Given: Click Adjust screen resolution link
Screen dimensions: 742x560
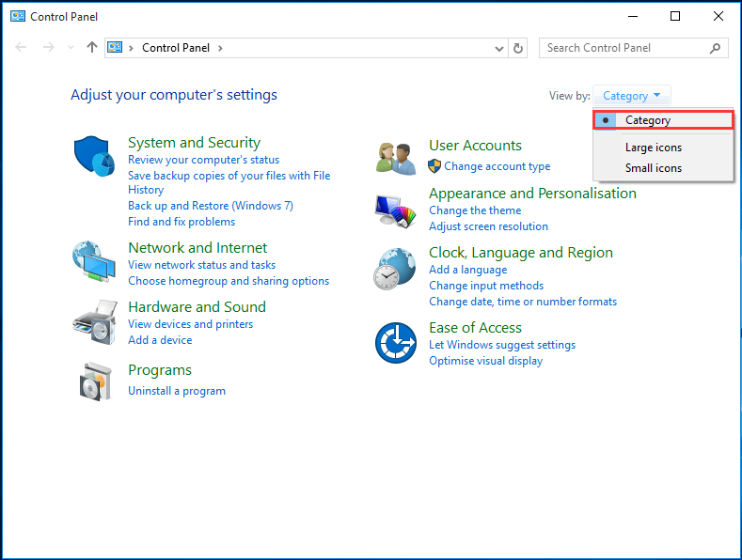Looking at the screenshot, I should 488,226.
